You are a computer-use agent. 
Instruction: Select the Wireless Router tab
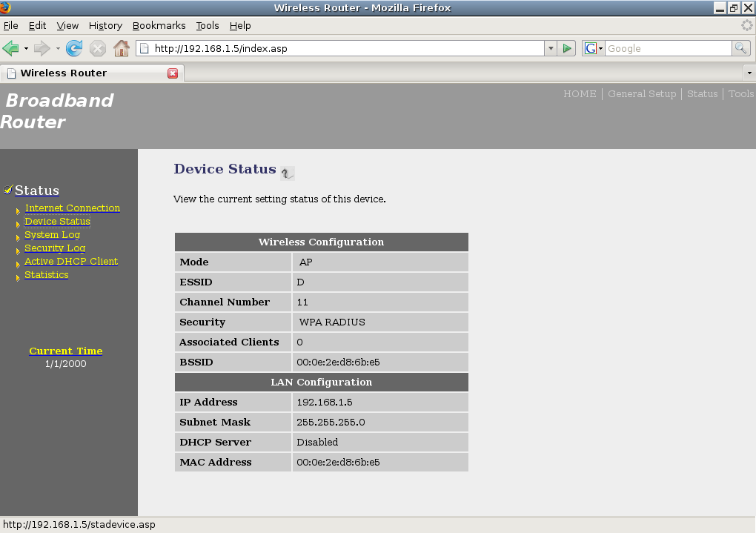[x=92, y=73]
